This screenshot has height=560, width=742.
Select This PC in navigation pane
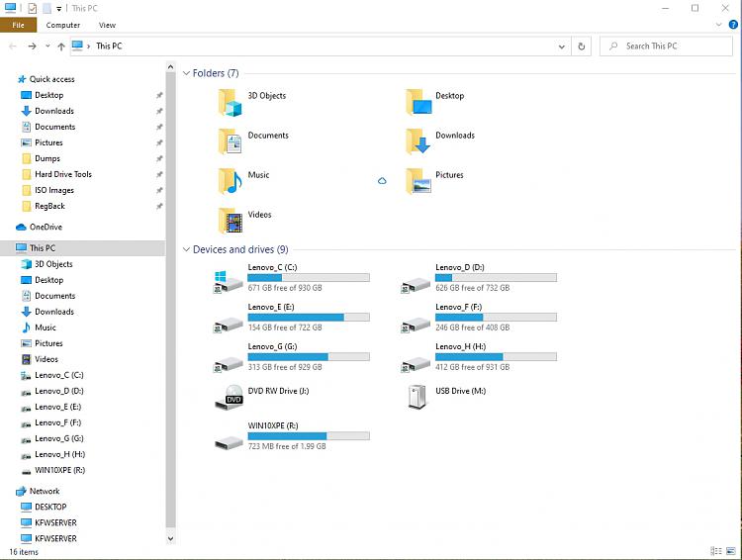[43, 248]
